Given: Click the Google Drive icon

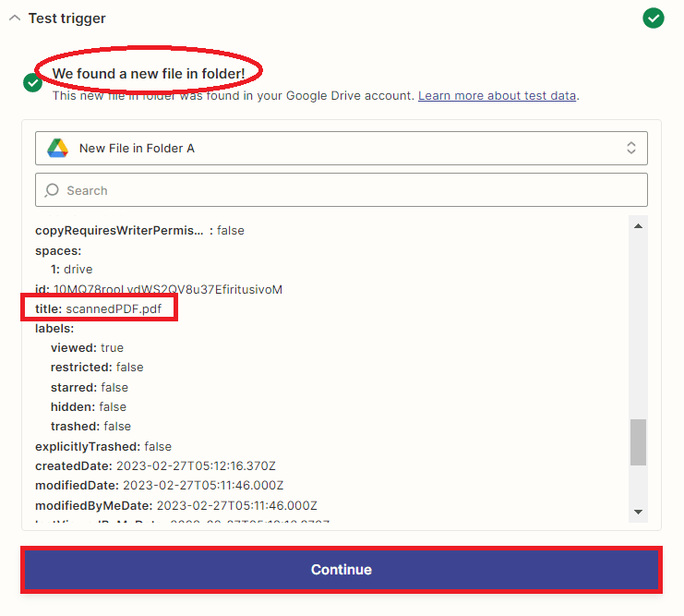Looking at the screenshot, I should click(58, 148).
